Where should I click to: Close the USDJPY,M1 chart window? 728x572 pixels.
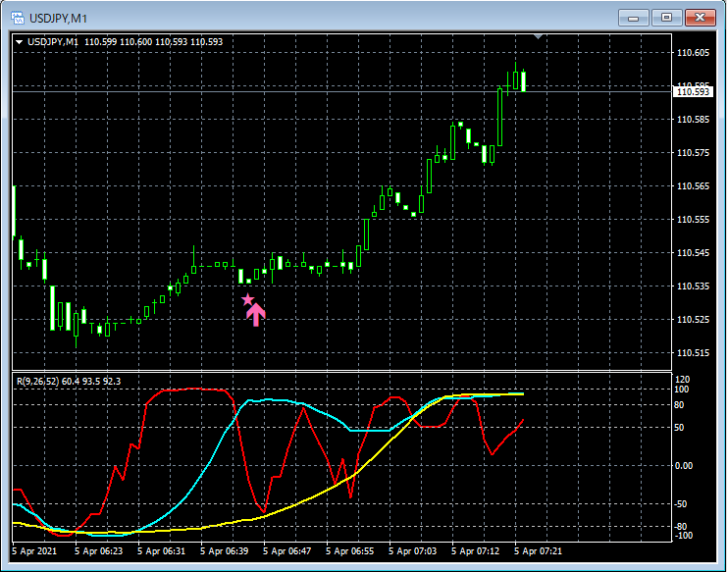pos(701,18)
